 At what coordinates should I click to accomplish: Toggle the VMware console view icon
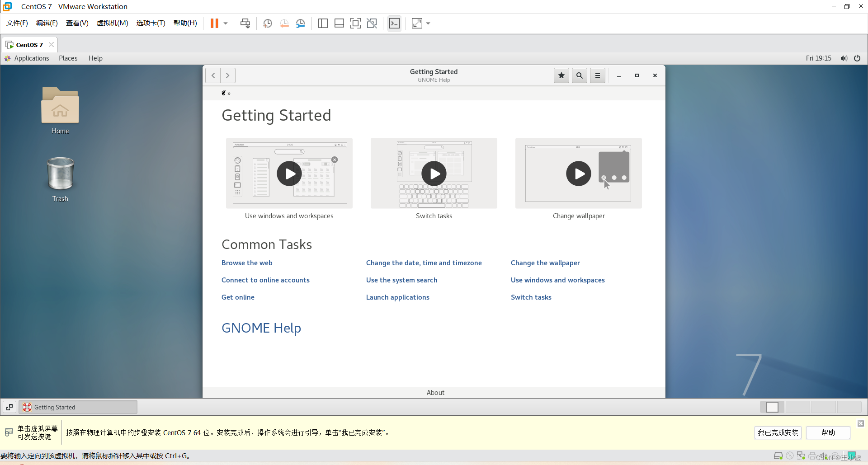click(394, 23)
